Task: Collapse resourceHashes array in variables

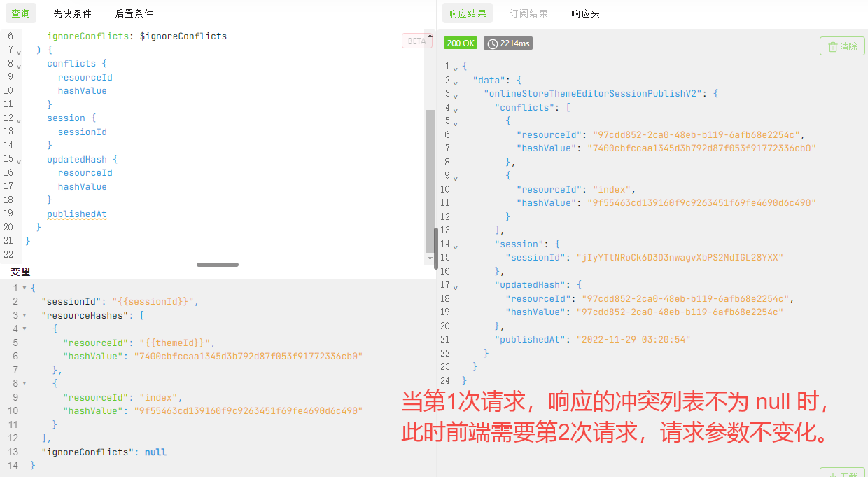Action: (x=24, y=315)
